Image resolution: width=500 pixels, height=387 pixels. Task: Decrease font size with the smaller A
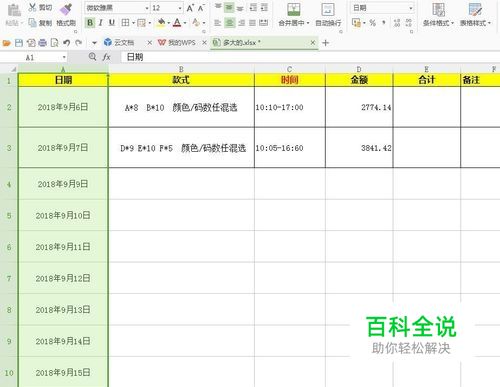201,8
